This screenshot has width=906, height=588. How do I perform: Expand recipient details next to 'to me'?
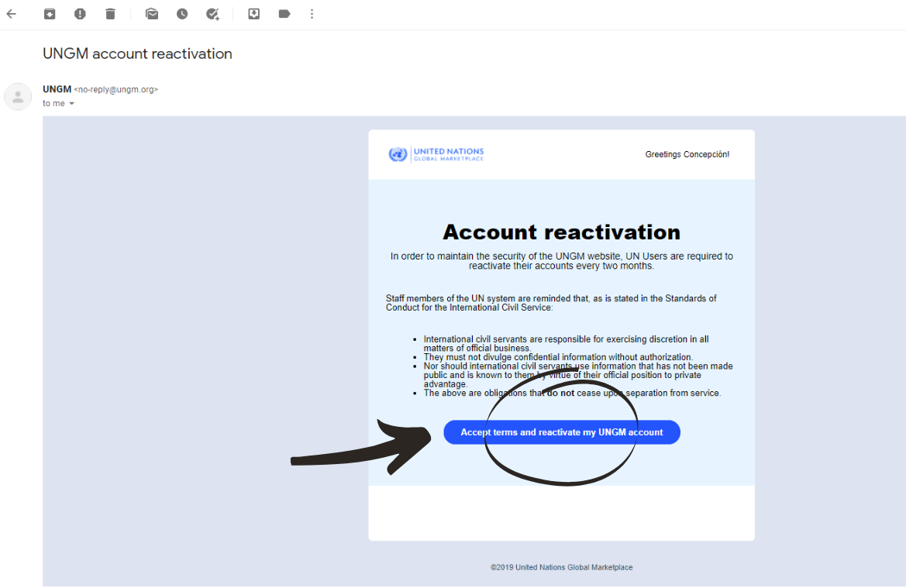point(71,103)
